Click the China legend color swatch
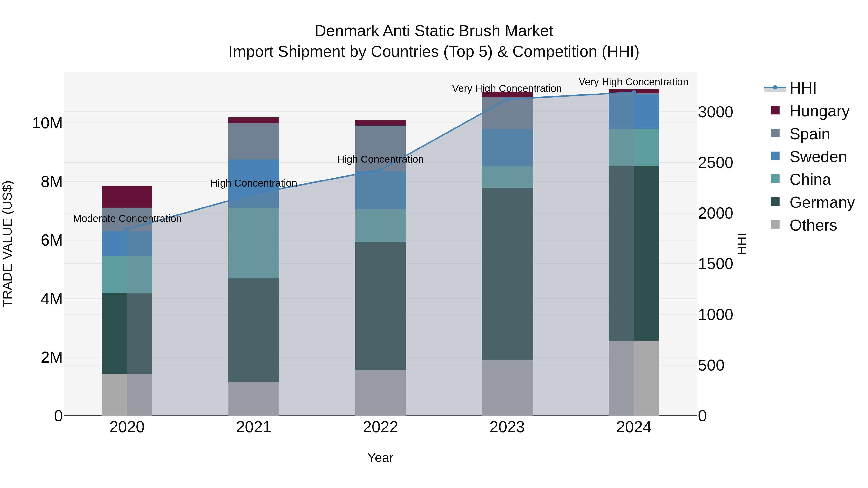This screenshot has width=868, height=488. (775, 179)
